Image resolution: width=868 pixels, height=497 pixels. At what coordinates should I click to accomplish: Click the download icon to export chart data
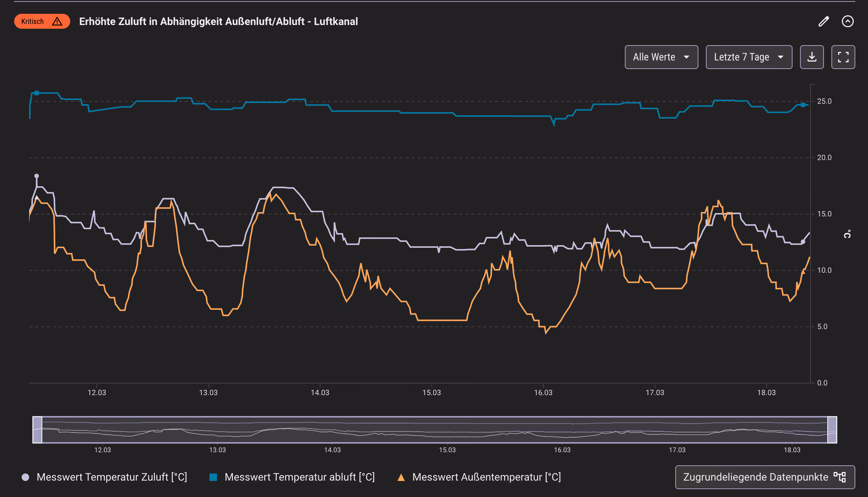[x=812, y=57]
